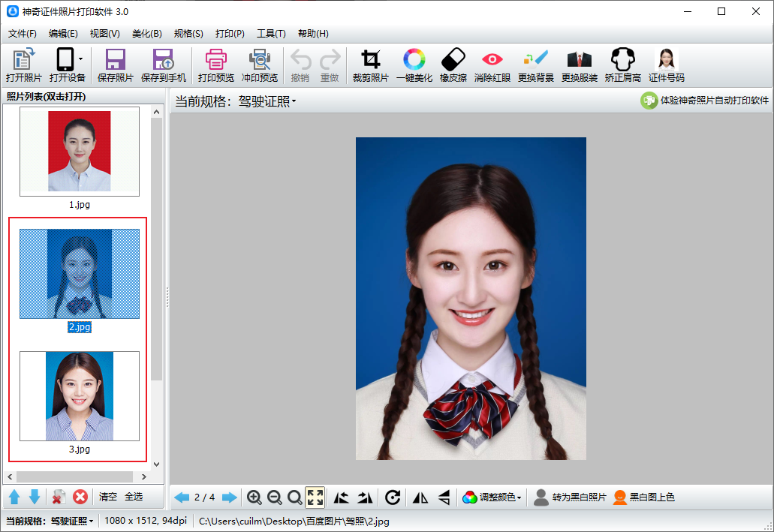The image size is (774, 532).
Task: Select the 3.jpg thumbnail
Action: (80, 396)
